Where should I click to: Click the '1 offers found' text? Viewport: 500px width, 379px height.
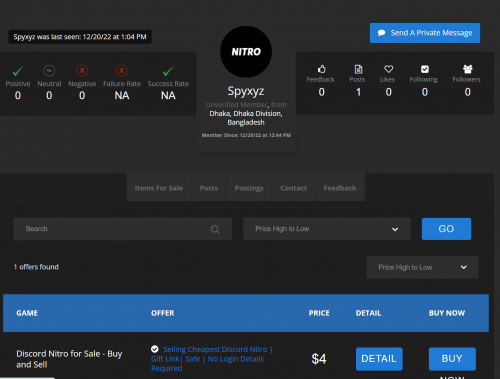coord(36,267)
